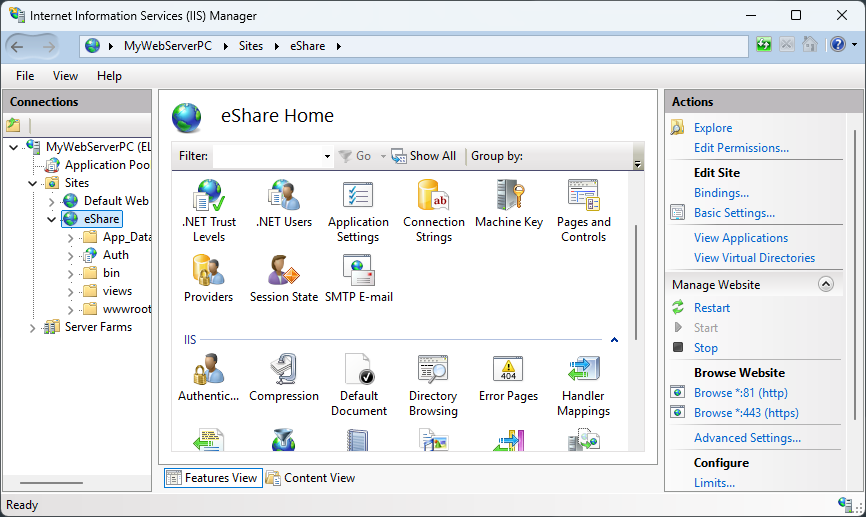Open .NET Trust Levels icon
This screenshot has width=866, height=517.
pyautogui.click(x=209, y=211)
